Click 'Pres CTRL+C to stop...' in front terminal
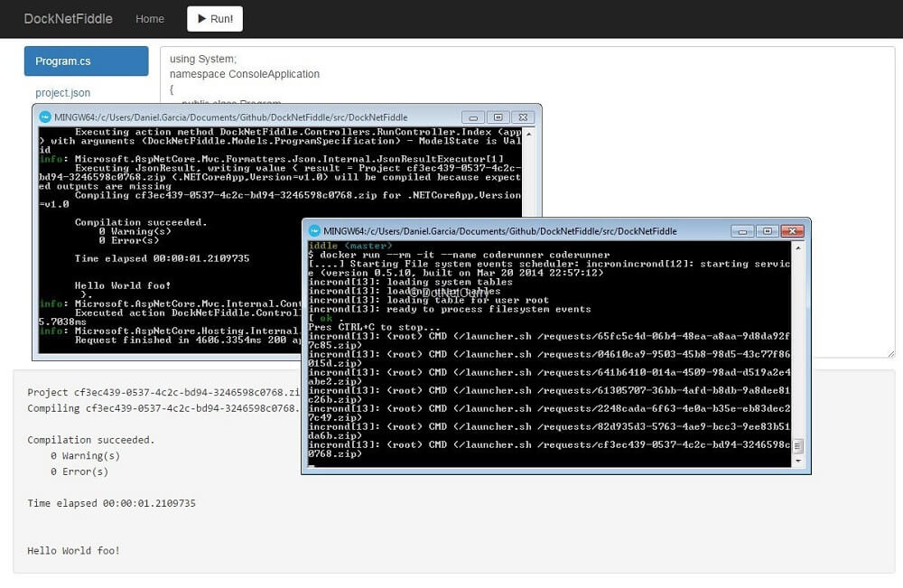The width and height of the screenshot is (903, 588). (x=374, y=327)
